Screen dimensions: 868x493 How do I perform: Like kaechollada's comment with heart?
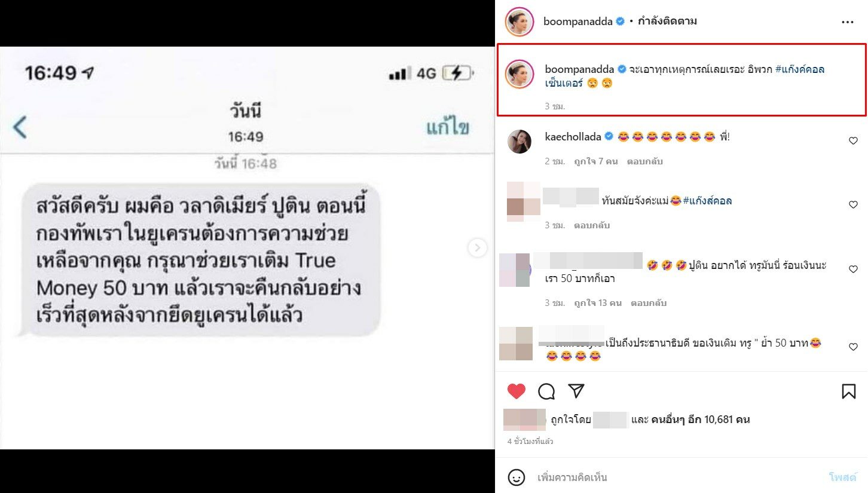pyautogui.click(x=853, y=141)
